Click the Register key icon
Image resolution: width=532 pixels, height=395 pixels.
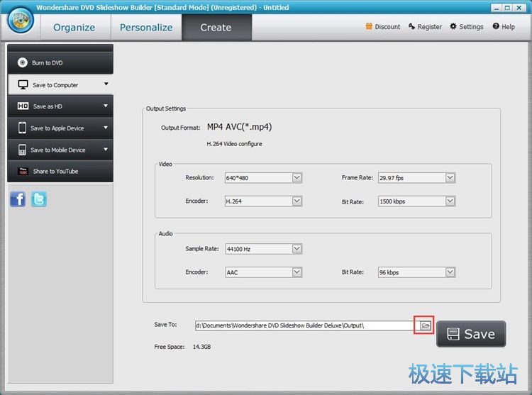411,26
